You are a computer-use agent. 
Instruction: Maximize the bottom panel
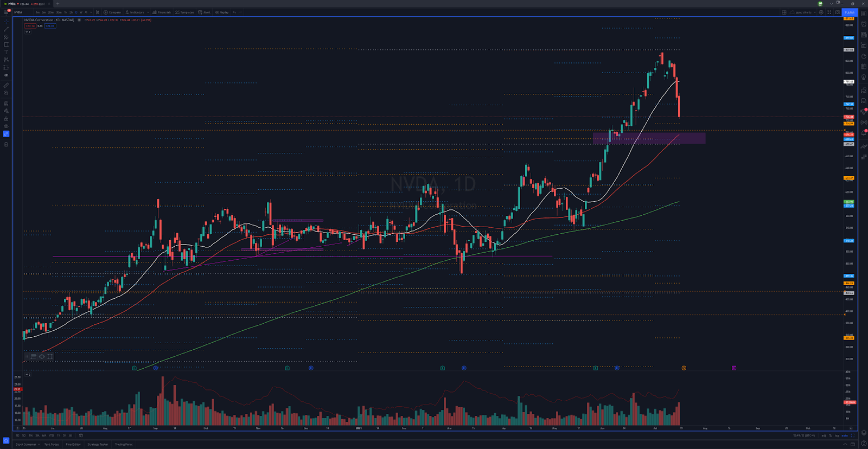tap(852, 444)
